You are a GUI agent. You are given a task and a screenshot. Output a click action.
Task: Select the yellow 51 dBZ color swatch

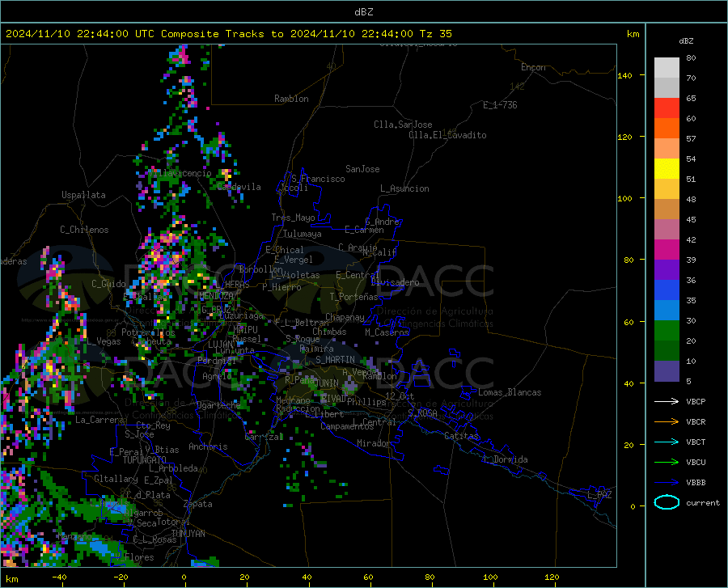pos(667,169)
